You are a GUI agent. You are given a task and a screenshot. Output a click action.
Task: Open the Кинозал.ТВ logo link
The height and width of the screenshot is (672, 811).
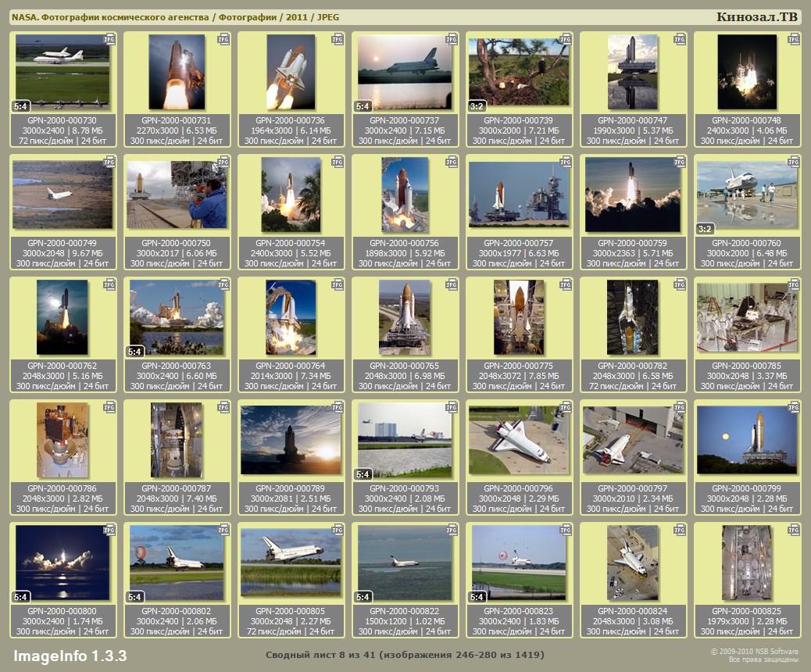coord(757,17)
